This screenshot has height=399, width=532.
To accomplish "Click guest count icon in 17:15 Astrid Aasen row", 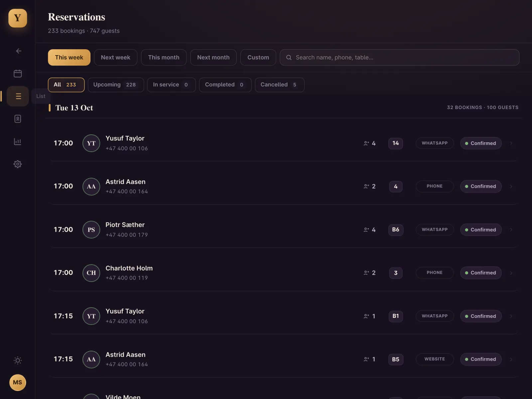I will (366, 359).
